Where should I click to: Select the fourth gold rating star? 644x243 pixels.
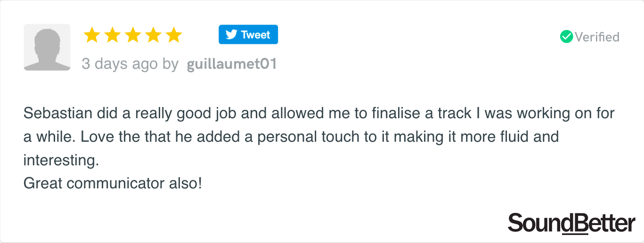point(154,35)
